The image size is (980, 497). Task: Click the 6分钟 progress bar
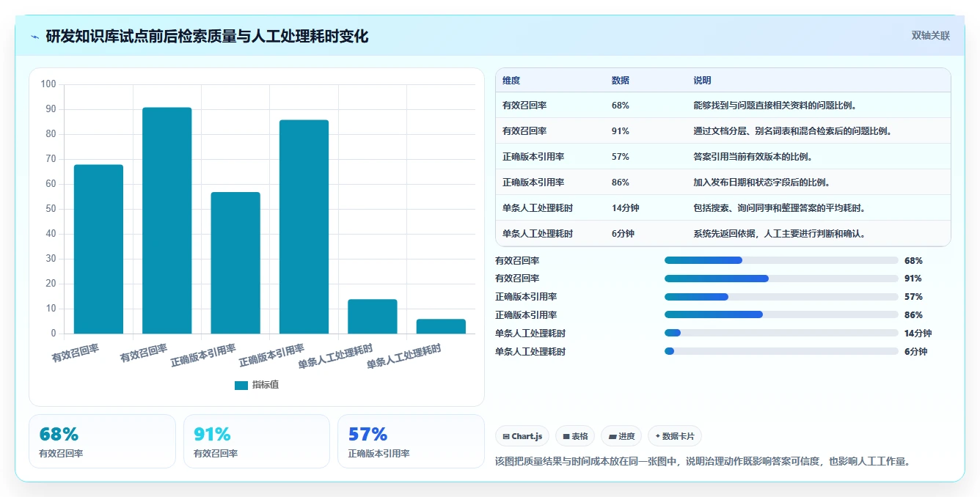[781, 351]
